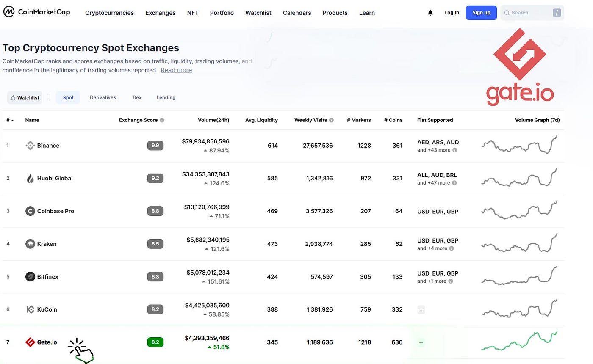
Task: Click Huobi's 9.2 exchange score badge
Action: [155, 178]
